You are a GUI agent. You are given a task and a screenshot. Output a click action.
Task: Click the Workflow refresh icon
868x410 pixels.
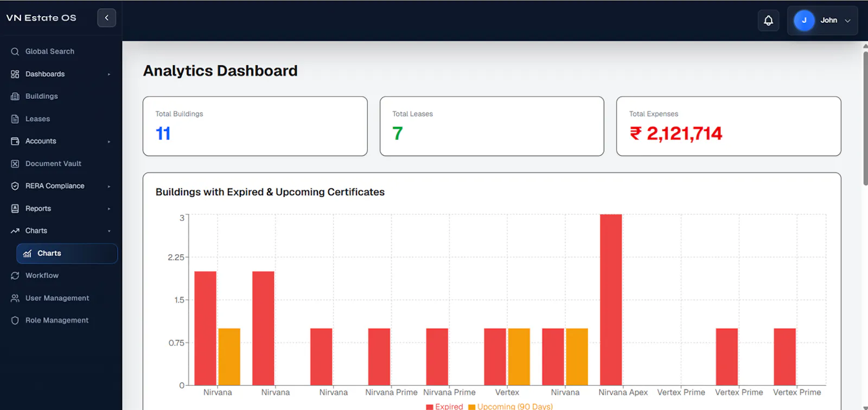[15, 276]
